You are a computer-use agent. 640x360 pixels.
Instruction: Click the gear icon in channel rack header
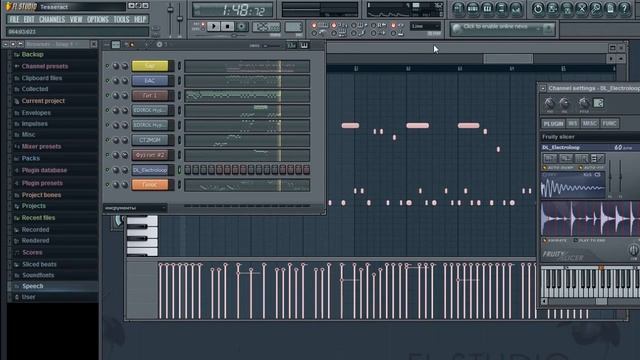[160, 44]
